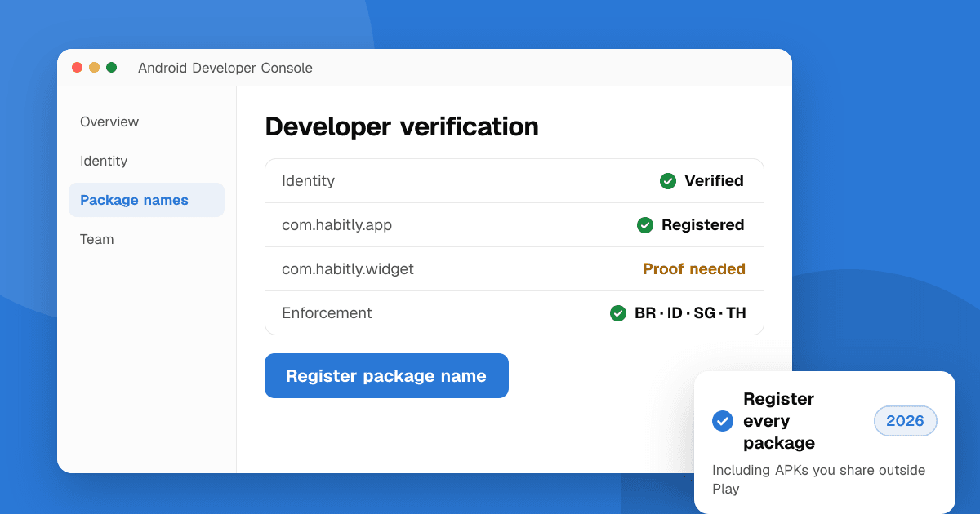Click the red close window button

[78, 68]
